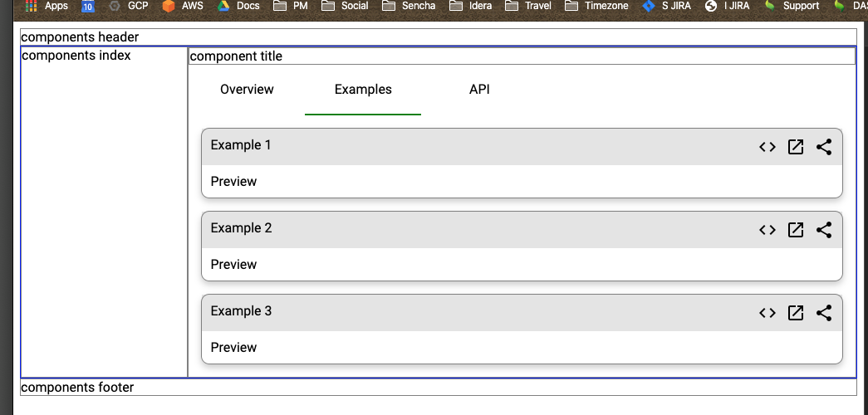Viewport: 868px width, 415px height.
Task: Expand the Sencha bookmarks folder
Action: click(409, 6)
